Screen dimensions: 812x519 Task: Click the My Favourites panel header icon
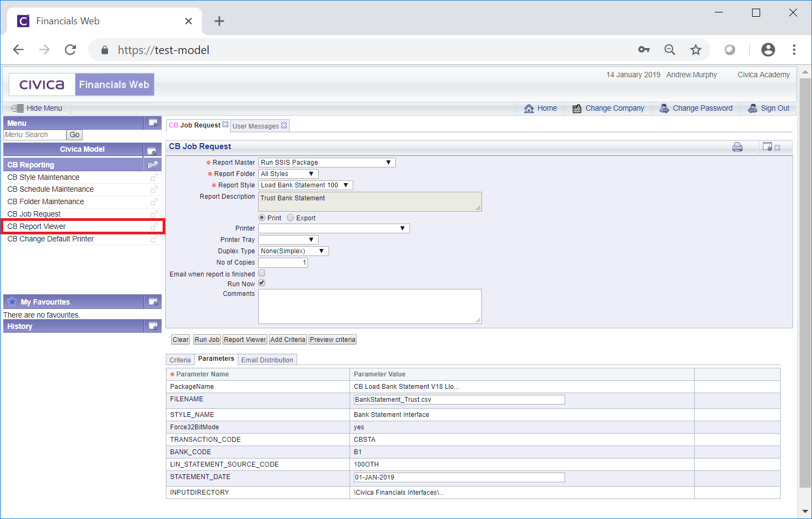coord(153,302)
